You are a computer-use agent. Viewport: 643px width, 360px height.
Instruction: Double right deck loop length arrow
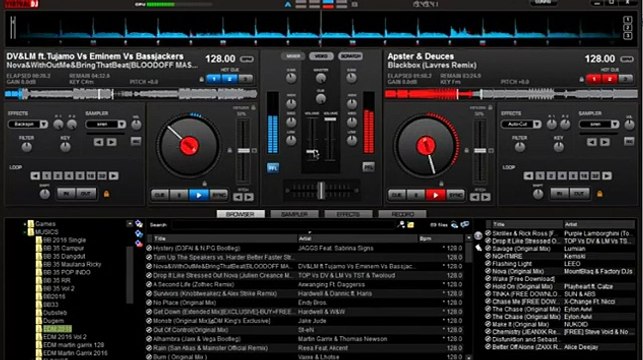tap(607, 176)
